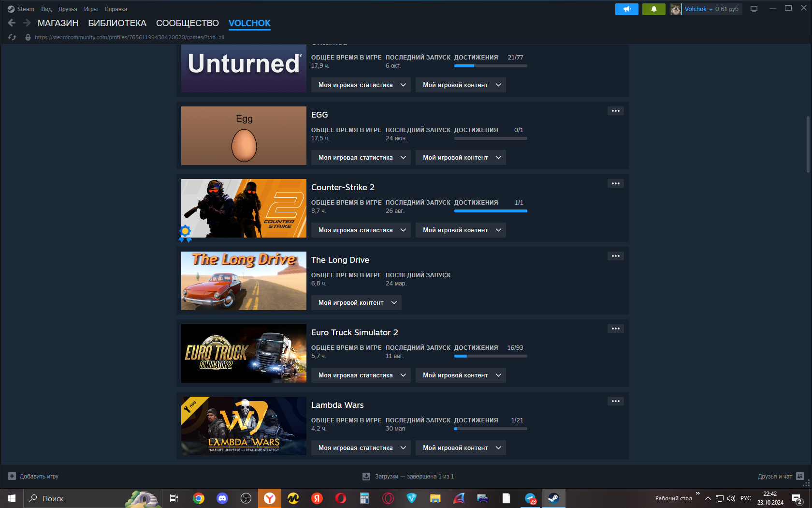Expand Unturned game content dropdown
Image resolution: width=812 pixels, height=508 pixels.
click(x=461, y=85)
